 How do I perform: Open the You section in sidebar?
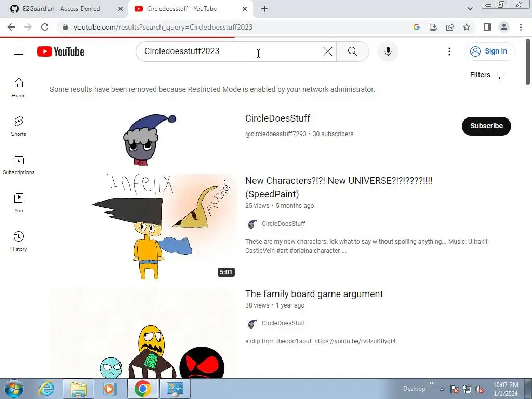click(19, 203)
